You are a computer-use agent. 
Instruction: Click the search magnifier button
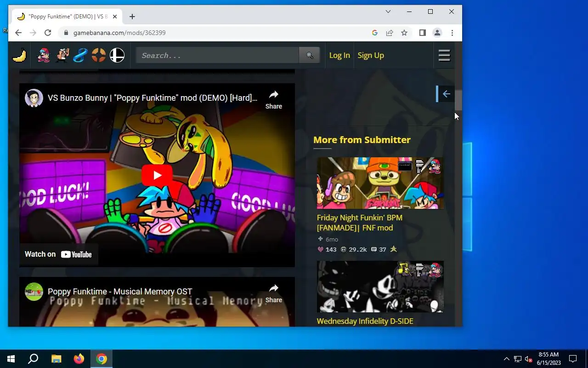(310, 55)
